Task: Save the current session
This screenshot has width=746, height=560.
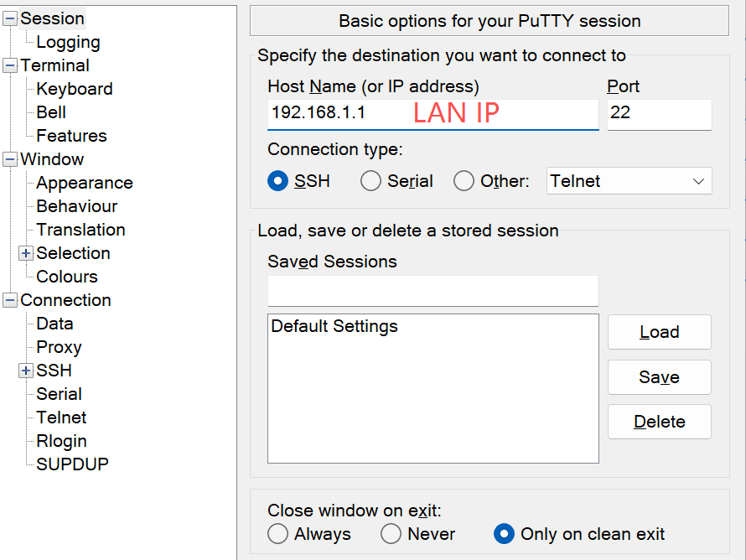Action: coord(659,377)
